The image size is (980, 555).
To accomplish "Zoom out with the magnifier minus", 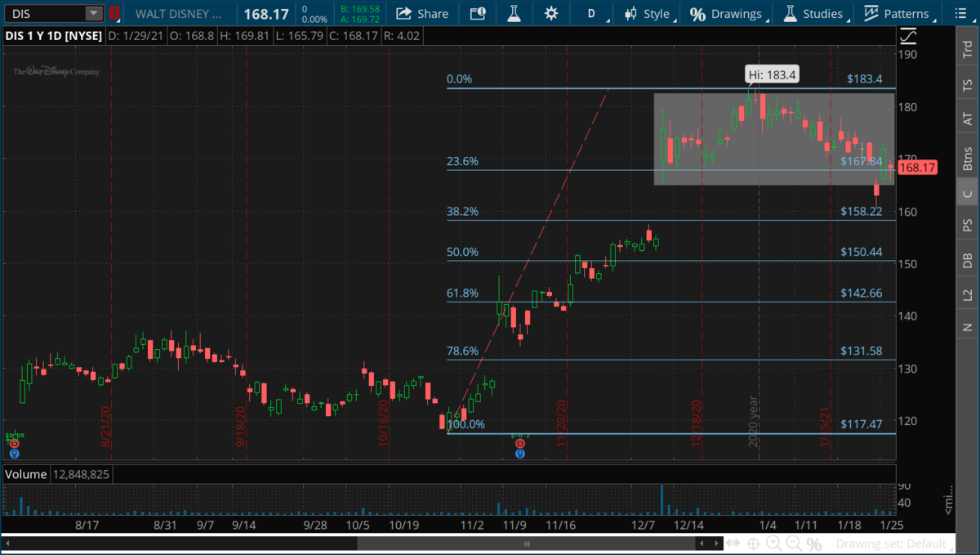I will pyautogui.click(x=792, y=544).
